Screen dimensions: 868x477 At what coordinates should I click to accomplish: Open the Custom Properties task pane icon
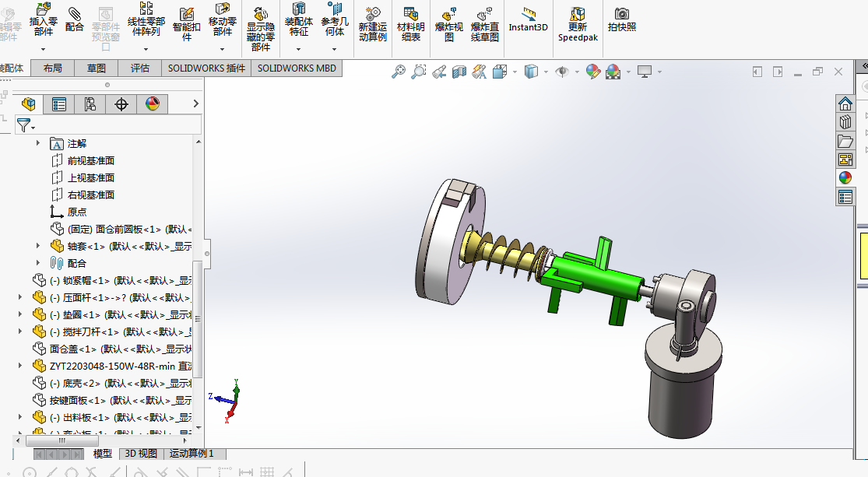pos(845,197)
